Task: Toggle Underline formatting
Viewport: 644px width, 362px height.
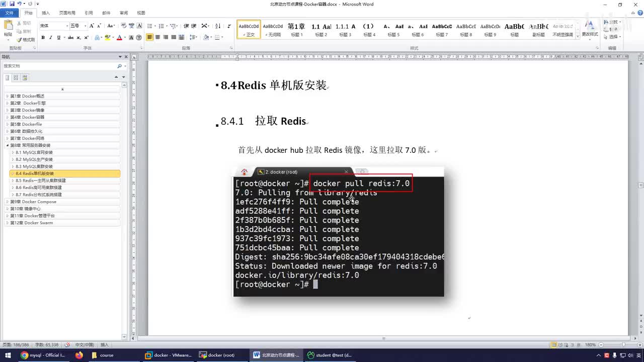Action: point(58,37)
